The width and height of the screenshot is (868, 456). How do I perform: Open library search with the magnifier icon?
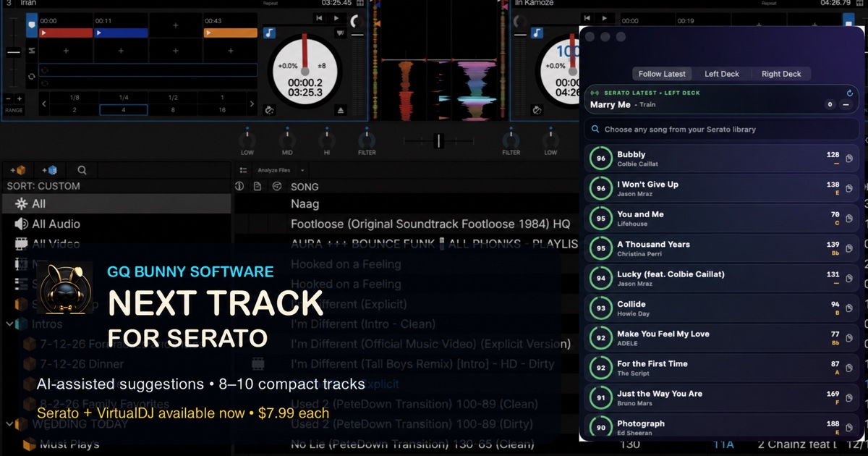[82, 170]
